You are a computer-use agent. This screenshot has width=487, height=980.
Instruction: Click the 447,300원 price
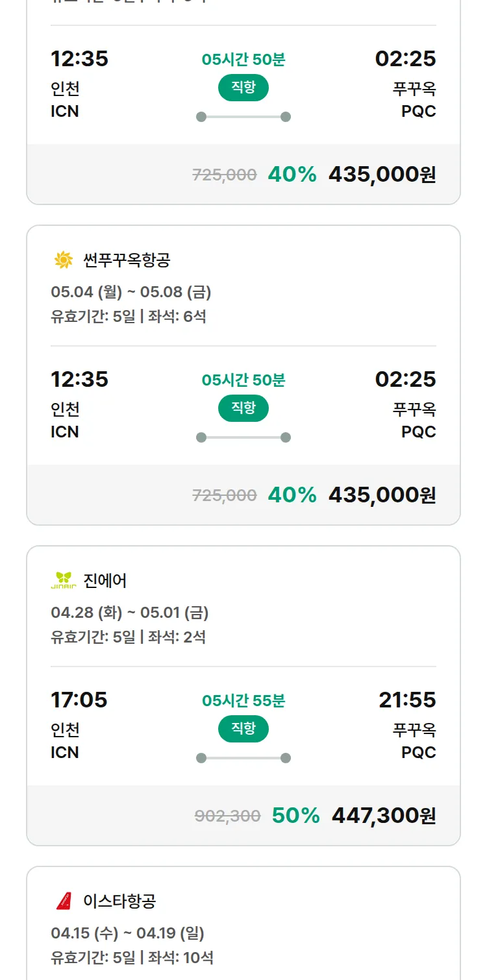click(x=384, y=815)
